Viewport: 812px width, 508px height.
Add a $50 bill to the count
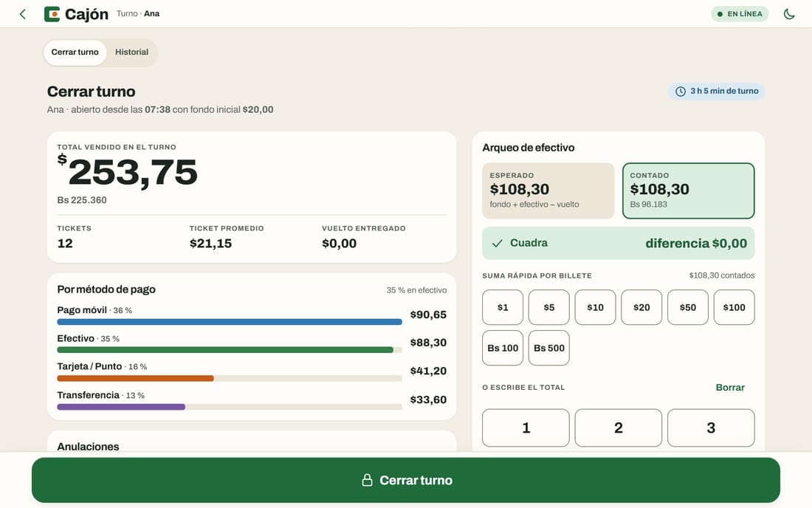688,307
